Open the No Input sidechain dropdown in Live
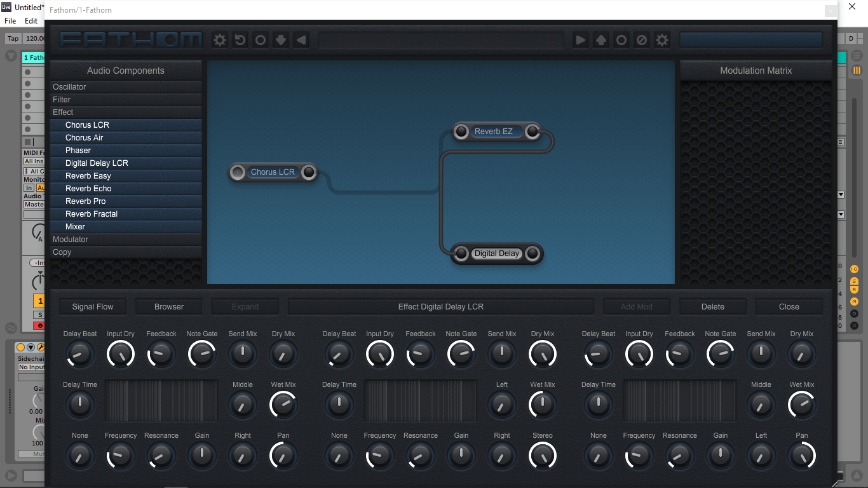Viewport: 868px width, 488px height. 31,367
